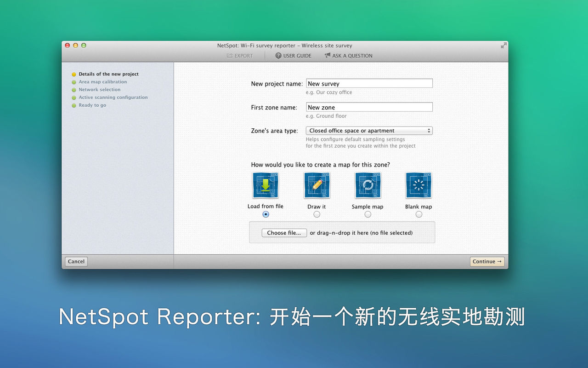Click the First zone name field

pos(369,107)
